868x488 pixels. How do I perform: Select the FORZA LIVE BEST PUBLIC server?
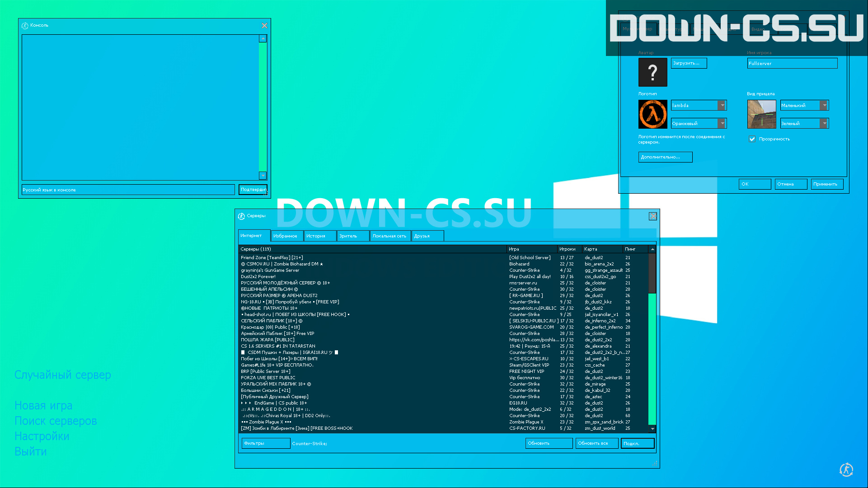tap(444, 378)
